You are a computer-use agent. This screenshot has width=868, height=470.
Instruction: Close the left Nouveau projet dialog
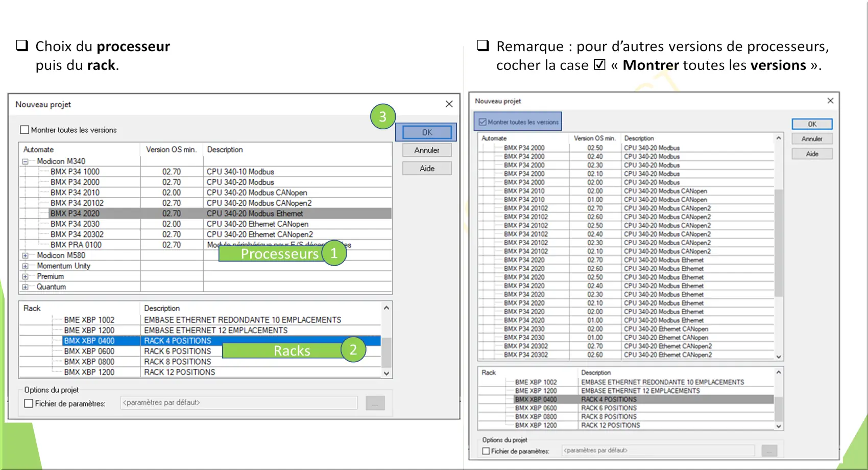(449, 104)
